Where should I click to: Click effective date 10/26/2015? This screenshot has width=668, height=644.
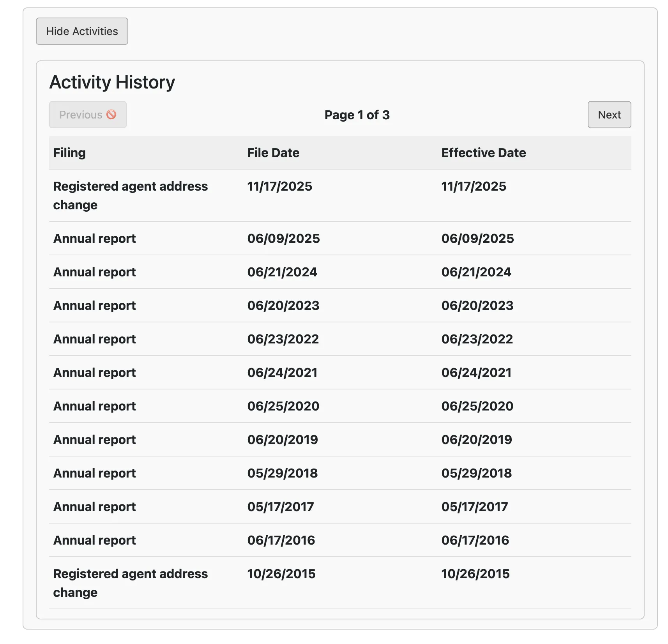pyautogui.click(x=475, y=574)
